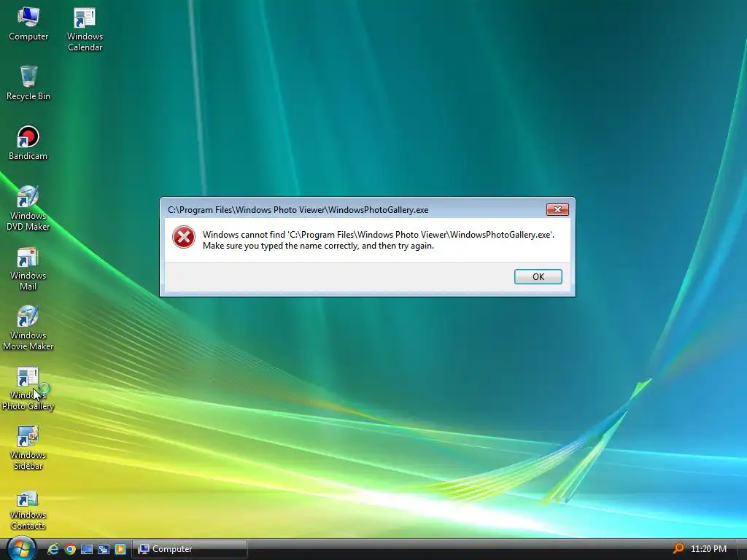Click the dialog title bar path text
This screenshot has width=747, height=560.
(298, 210)
